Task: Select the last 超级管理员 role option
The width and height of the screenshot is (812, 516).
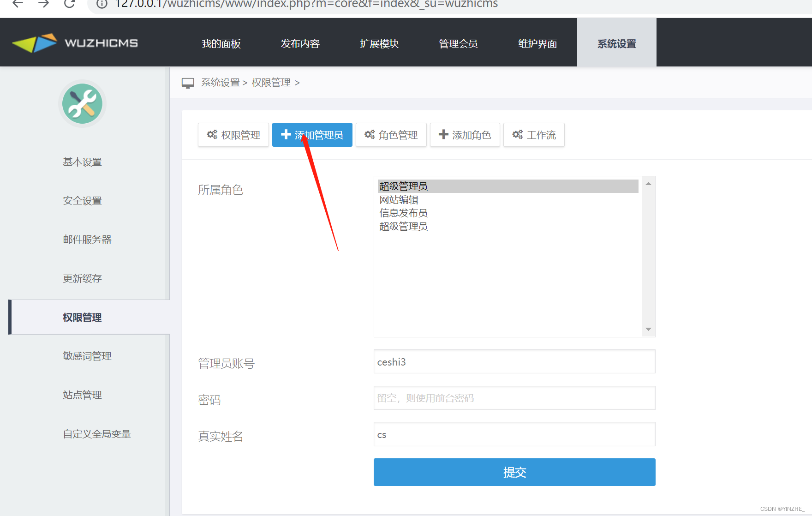Action: 508,227
